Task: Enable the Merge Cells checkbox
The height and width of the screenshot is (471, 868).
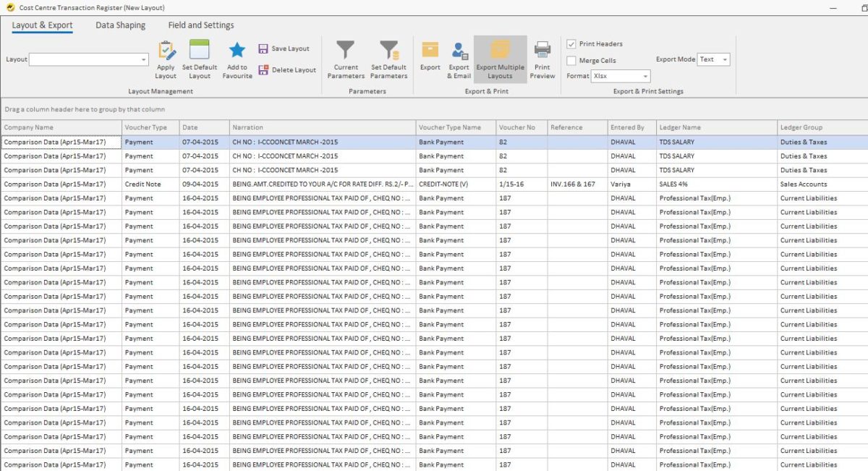Action: point(571,61)
